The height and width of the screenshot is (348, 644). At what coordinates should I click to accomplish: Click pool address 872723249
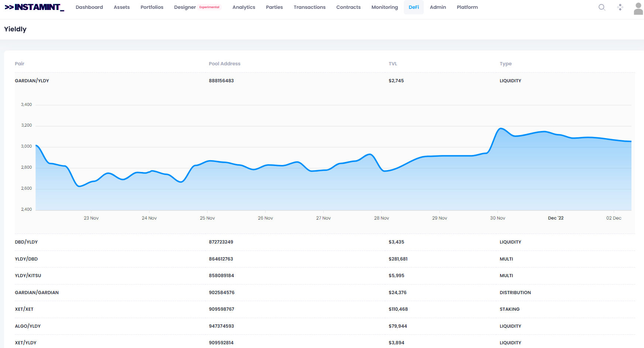click(221, 242)
